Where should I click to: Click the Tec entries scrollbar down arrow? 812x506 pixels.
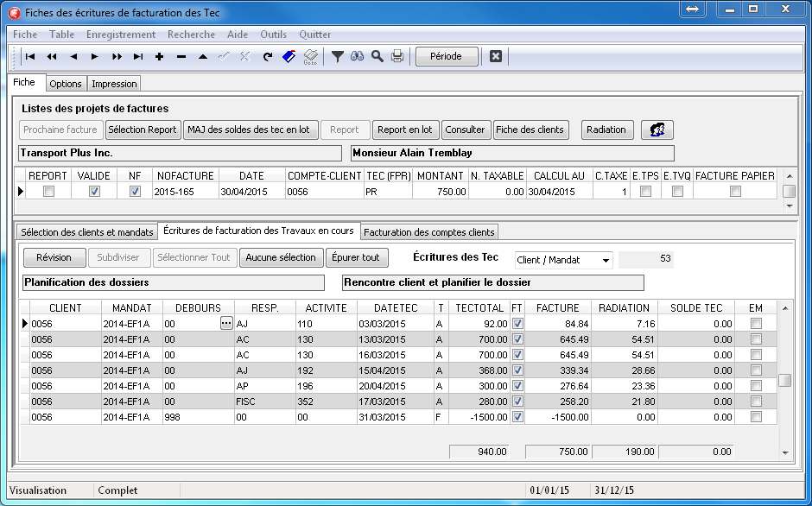coord(785,453)
